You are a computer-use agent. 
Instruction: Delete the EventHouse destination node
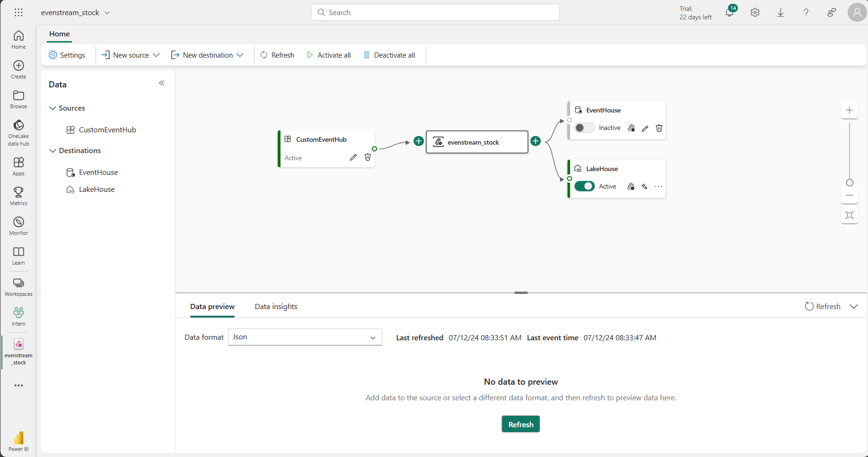(x=659, y=128)
